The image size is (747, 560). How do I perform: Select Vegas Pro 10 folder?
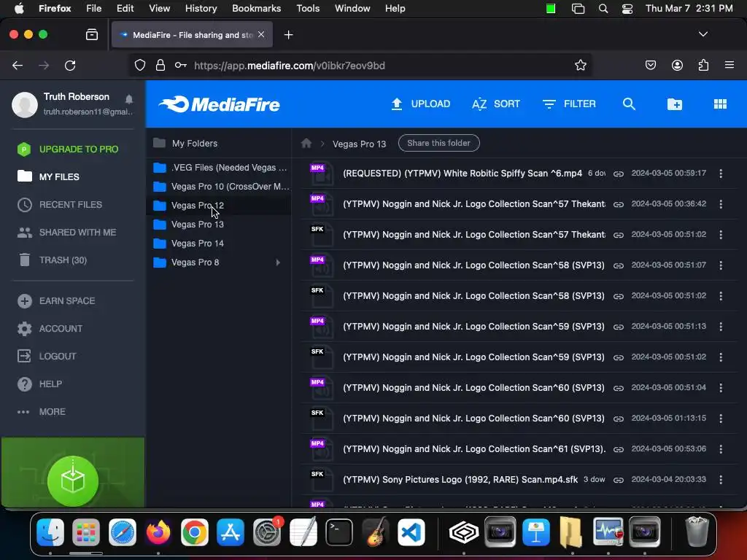219,187
